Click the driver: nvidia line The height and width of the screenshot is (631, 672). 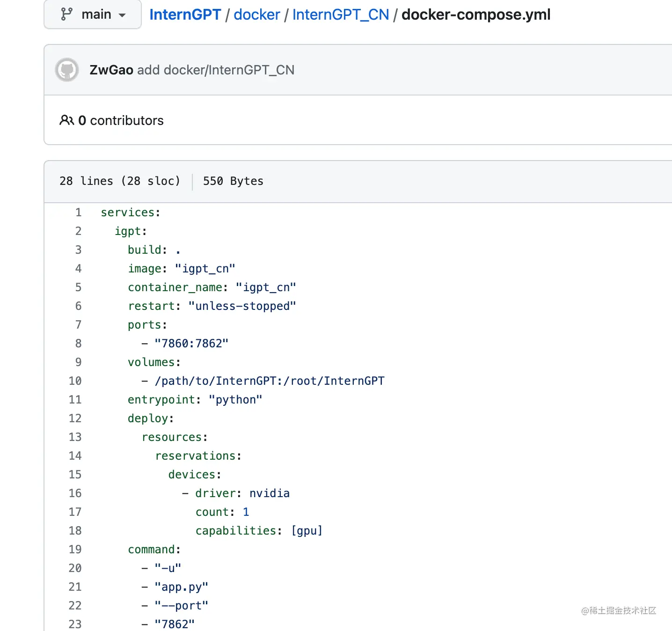point(236,493)
